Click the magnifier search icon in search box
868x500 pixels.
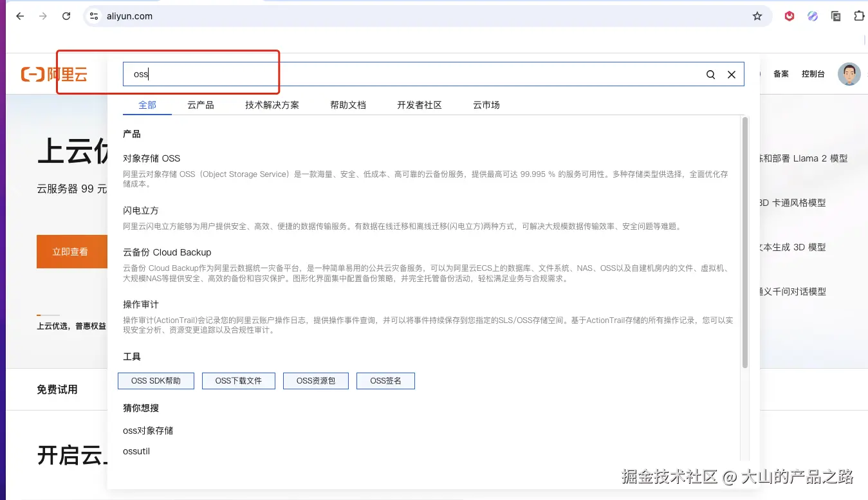(x=710, y=74)
